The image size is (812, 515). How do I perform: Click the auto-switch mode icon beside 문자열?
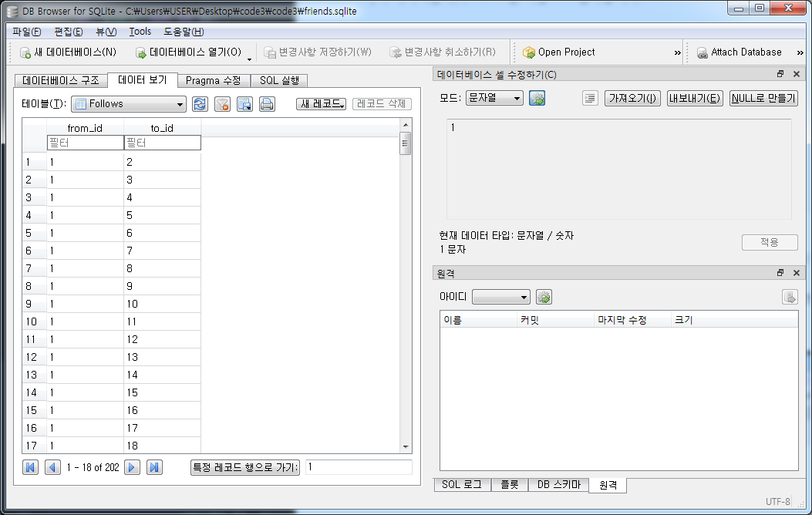[x=537, y=98]
